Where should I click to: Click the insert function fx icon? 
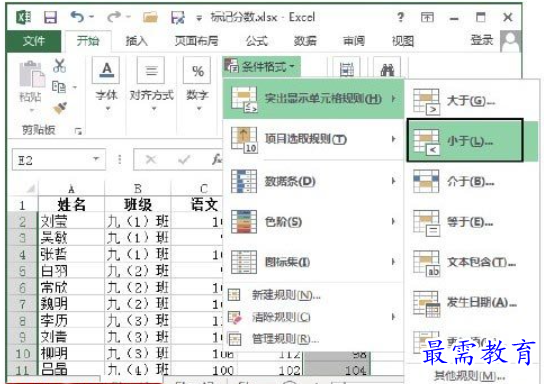pos(217,159)
